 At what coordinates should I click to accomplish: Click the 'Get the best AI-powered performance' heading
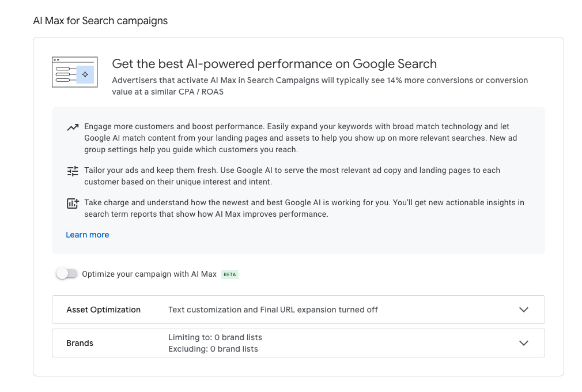(x=274, y=64)
